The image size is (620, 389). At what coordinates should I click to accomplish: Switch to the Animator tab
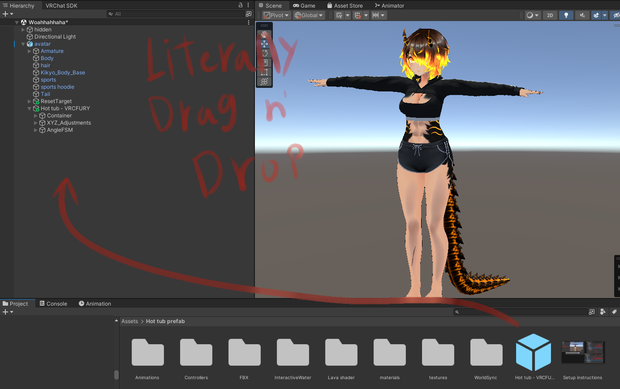pos(389,6)
